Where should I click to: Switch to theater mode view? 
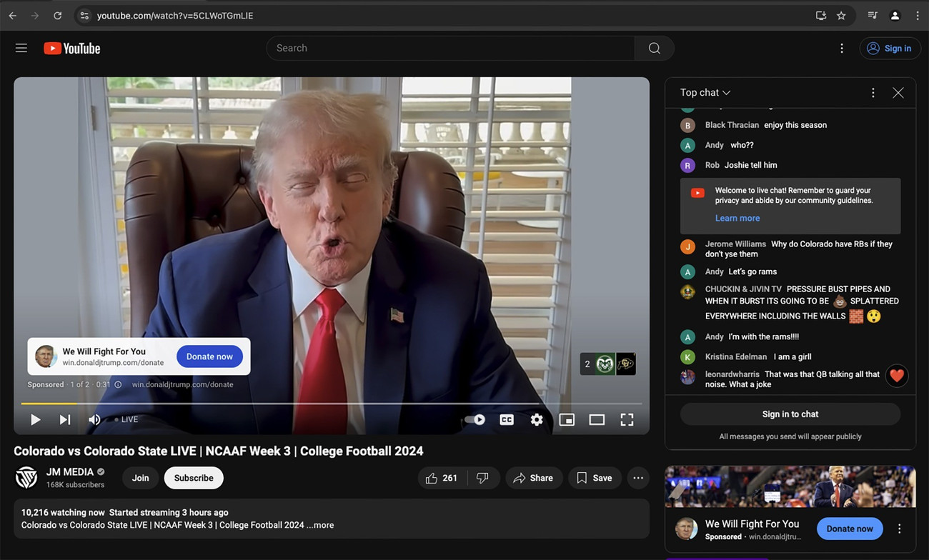pyautogui.click(x=597, y=420)
